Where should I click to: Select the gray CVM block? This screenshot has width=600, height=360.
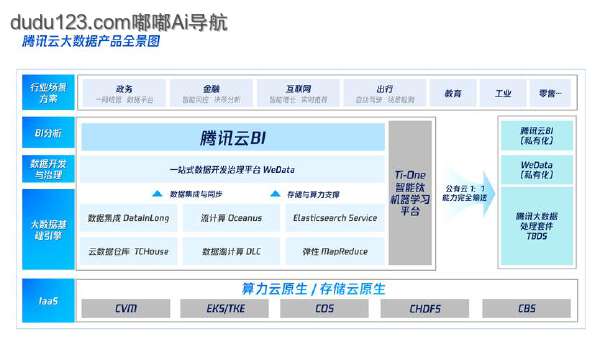pyautogui.click(x=126, y=308)
